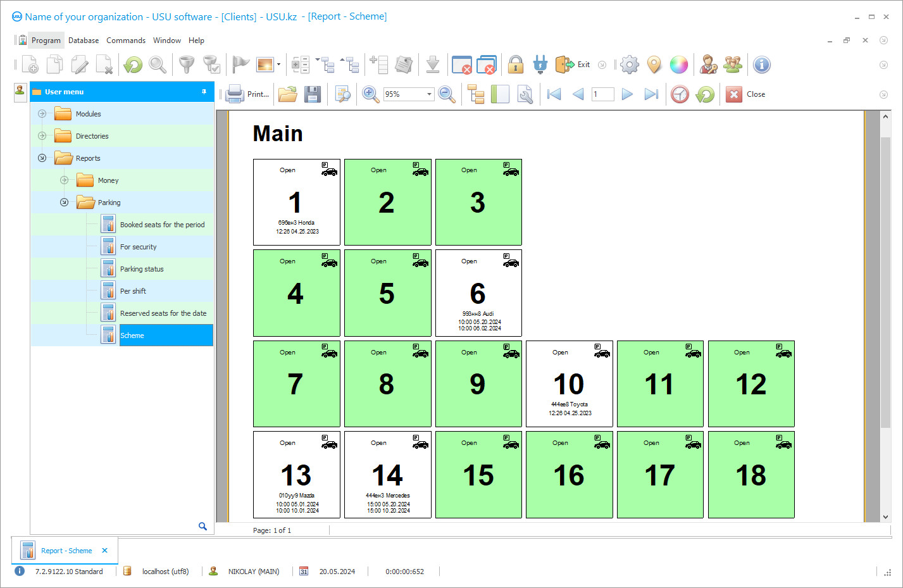The height and width of the screenshot is (588, 903).
Task: Select the Parking status report
Action: point(142,269)
